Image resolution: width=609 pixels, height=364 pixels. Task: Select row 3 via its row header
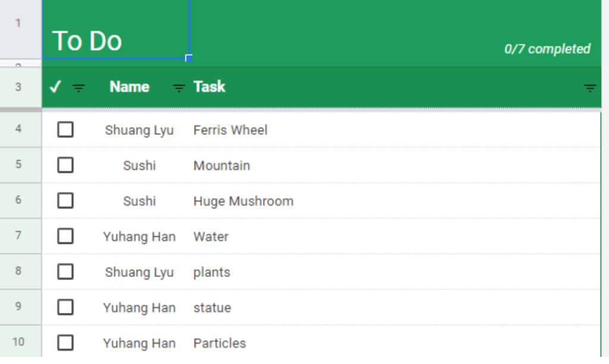click(21, 87)
